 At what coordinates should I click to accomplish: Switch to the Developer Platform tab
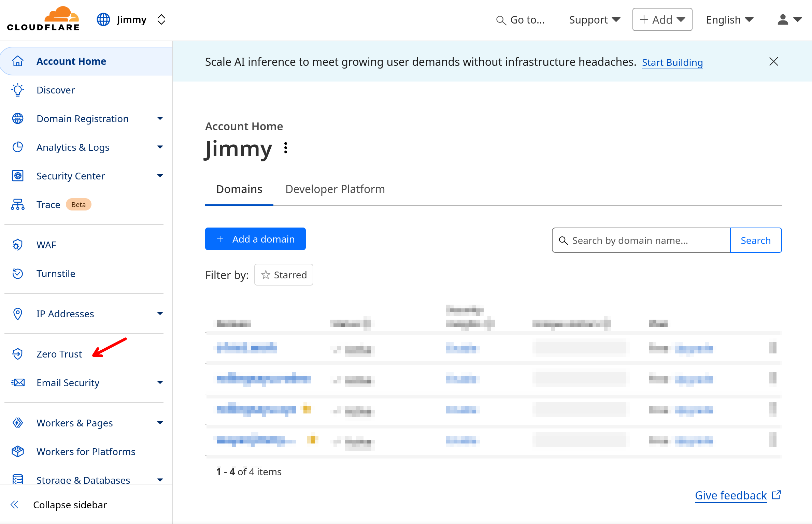(x=335, y=189)
